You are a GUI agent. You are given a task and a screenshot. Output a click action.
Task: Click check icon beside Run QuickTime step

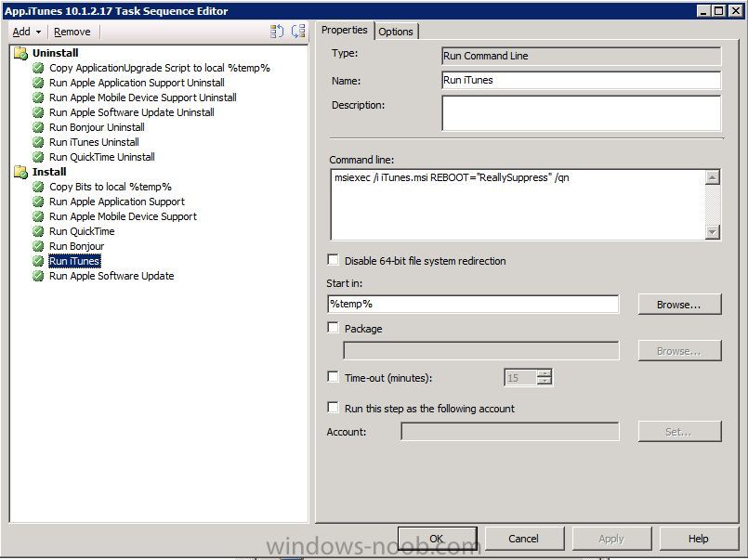[38, 231]
